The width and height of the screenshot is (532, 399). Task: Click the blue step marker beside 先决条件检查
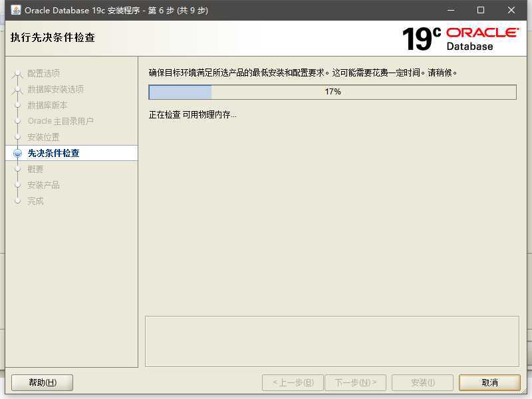[17, 154]
